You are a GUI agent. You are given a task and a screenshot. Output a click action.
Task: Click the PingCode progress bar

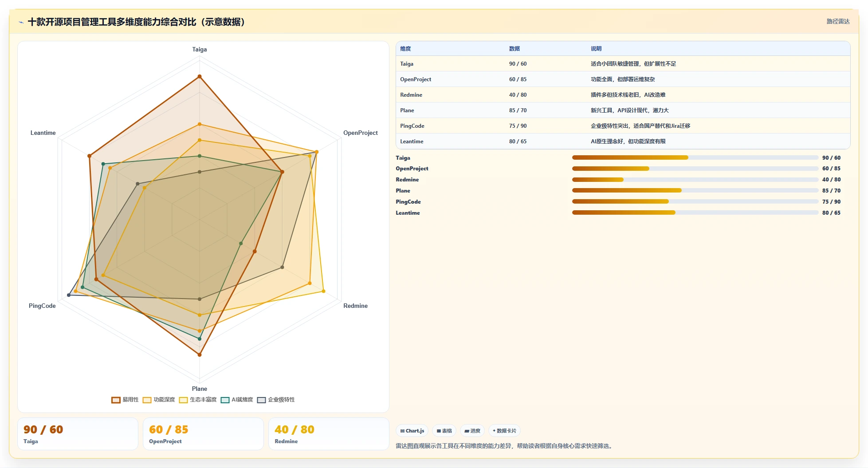pos(695,201)
